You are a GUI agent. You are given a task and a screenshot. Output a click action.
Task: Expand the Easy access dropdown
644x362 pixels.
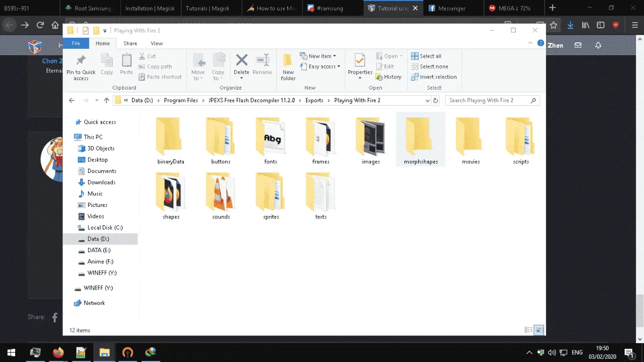[x=320, y=67]
